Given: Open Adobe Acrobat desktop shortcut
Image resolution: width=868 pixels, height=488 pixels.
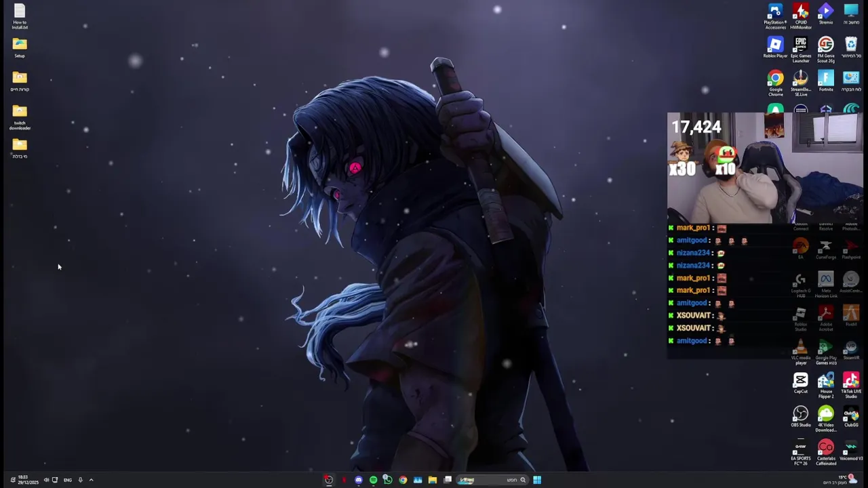Looking at the screenshot, I should click(825, 318).
